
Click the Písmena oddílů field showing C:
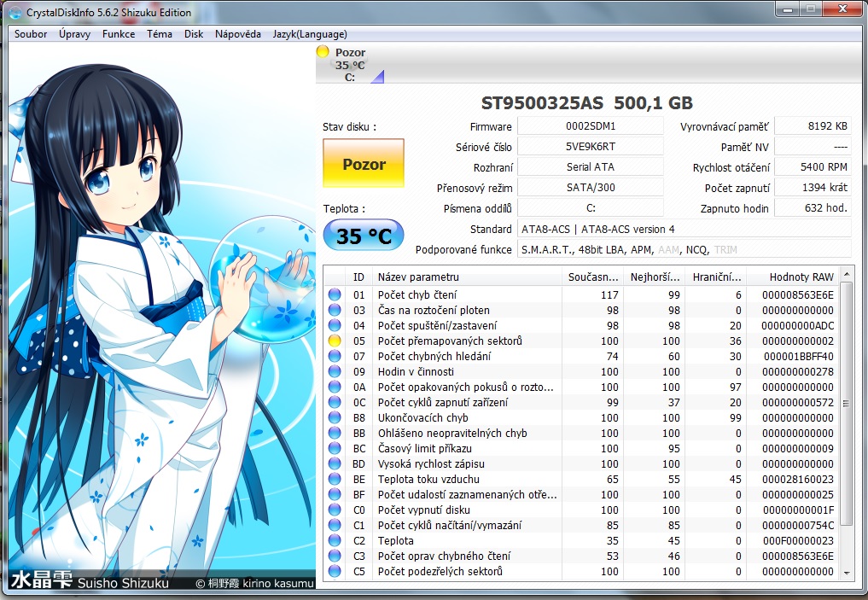[x=590, y=208]
